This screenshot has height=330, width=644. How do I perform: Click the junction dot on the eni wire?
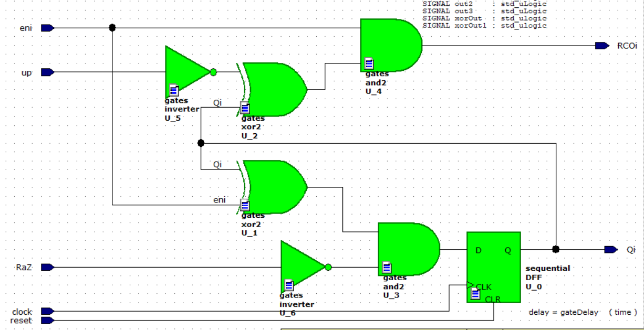(112, 28)
